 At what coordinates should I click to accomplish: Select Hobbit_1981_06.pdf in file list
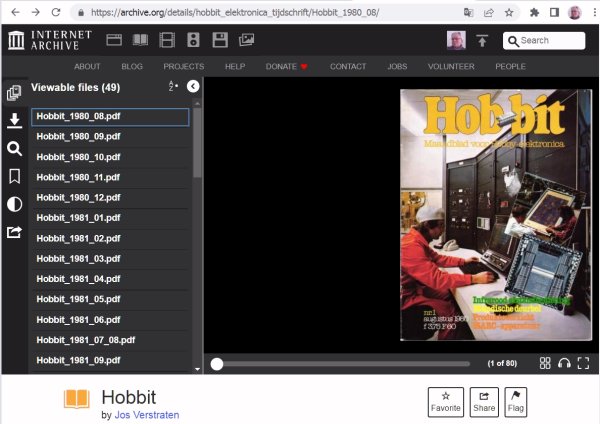tap(110, 320)
